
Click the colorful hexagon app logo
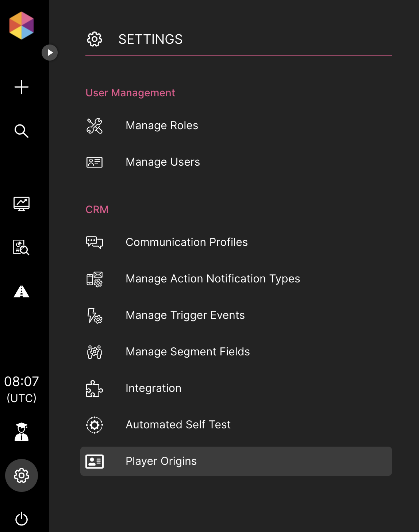coord(22,26)
